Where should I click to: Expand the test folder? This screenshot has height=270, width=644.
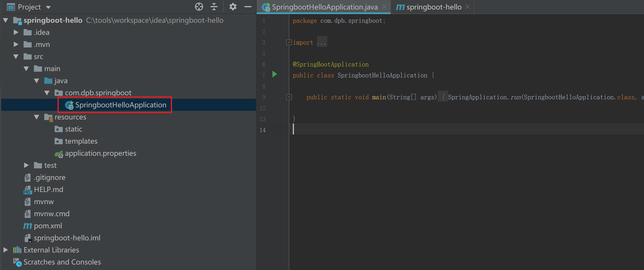(26, 166)
